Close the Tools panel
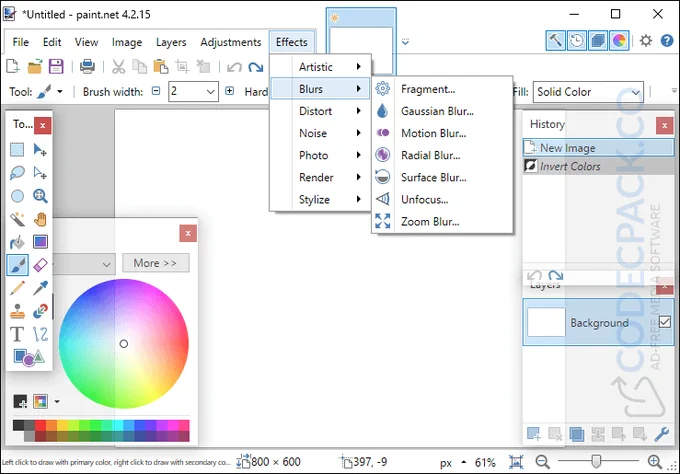 [x=42, y=125]
